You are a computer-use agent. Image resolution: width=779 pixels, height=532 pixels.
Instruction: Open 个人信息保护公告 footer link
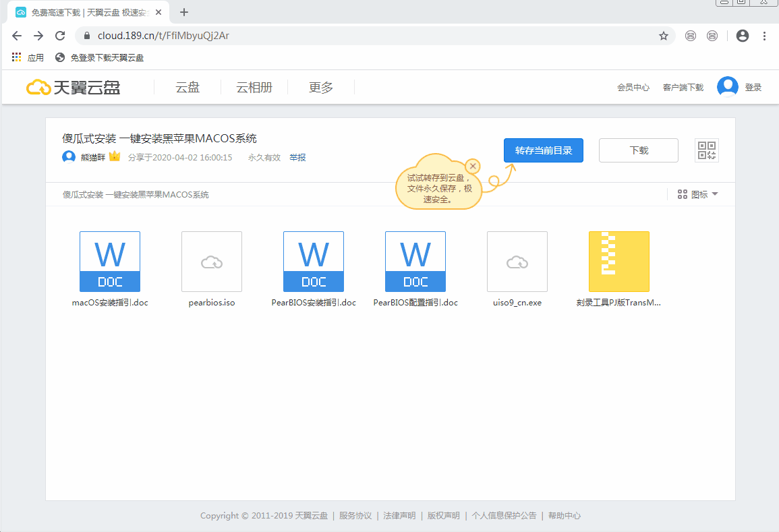point(504,516)
